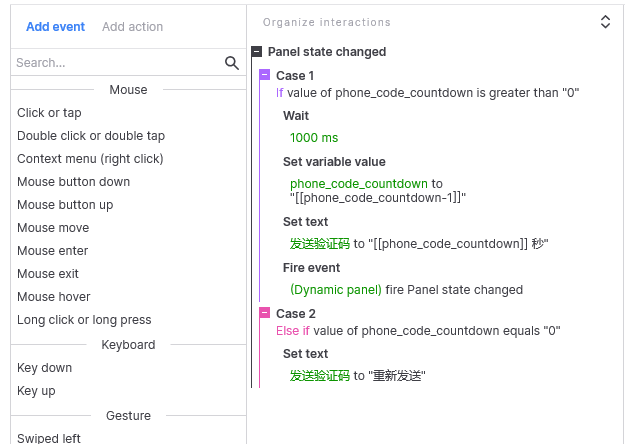
Task: Toggle the Organize interactions expand arrows
Action: pos(605,22)
